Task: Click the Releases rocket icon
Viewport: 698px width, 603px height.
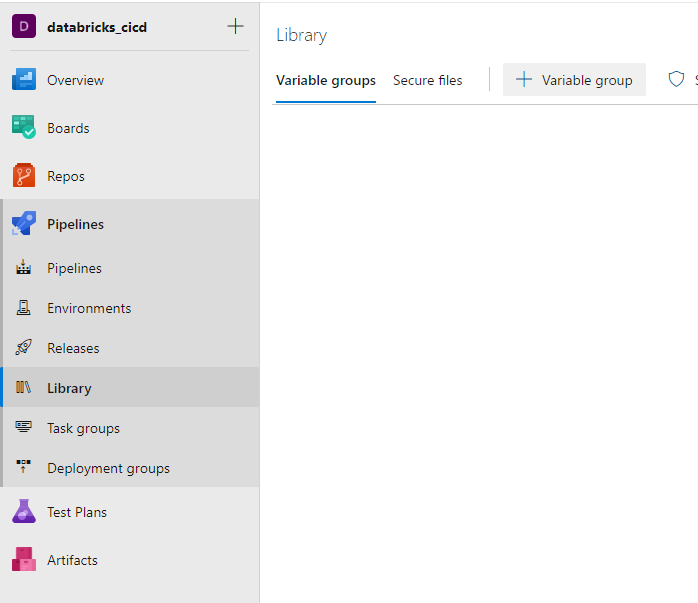Action: tap(23, 347)
